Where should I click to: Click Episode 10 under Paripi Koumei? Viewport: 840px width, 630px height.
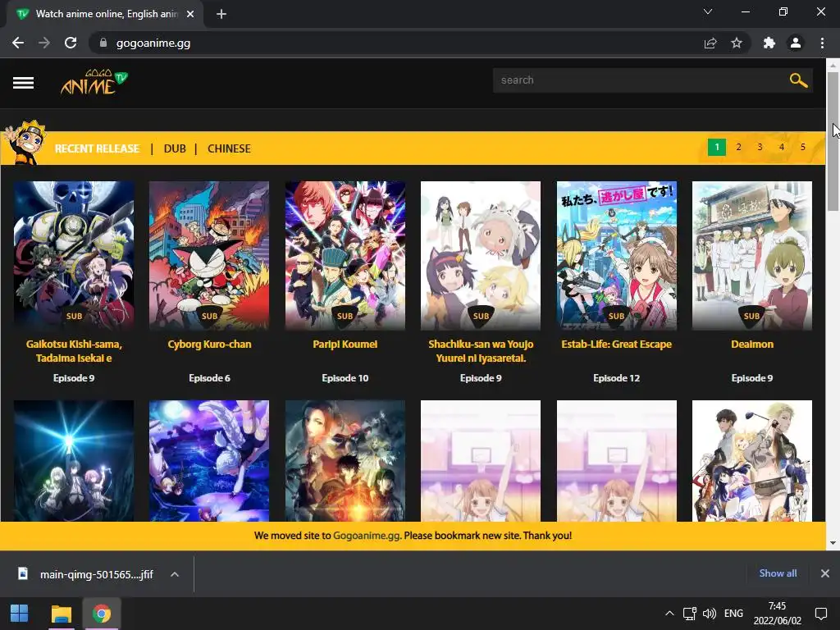click(345, 378)
